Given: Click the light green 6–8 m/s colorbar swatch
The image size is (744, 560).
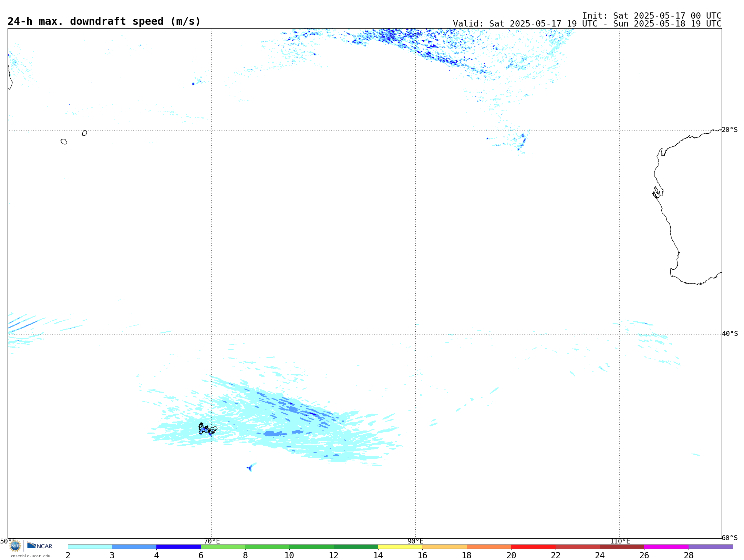Looking at the screenshot, I should (x=223, y=547).
